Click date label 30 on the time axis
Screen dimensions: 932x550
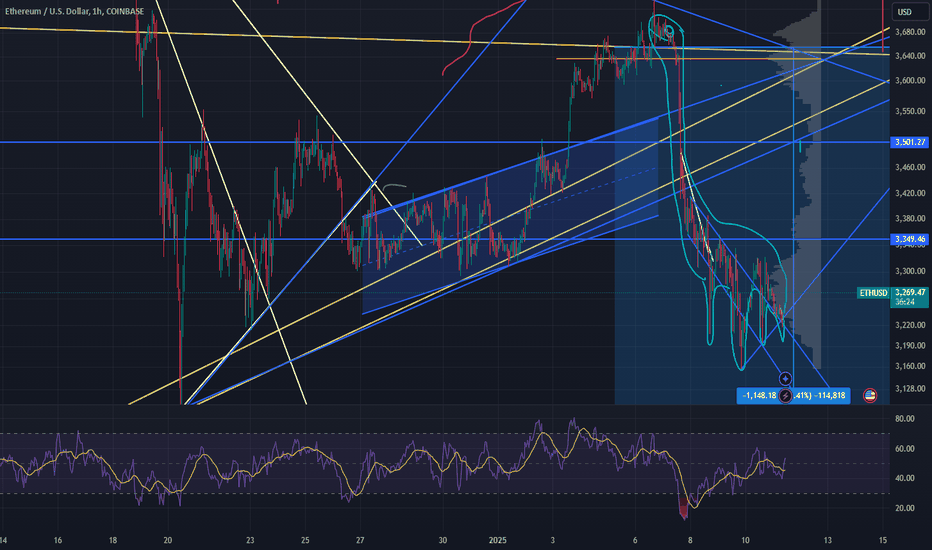coord(442,540)
